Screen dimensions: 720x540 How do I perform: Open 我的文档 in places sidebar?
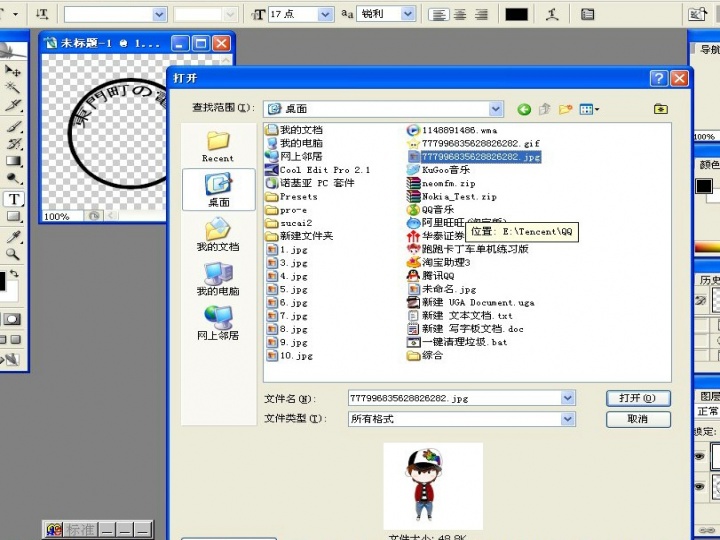(218, 234)
